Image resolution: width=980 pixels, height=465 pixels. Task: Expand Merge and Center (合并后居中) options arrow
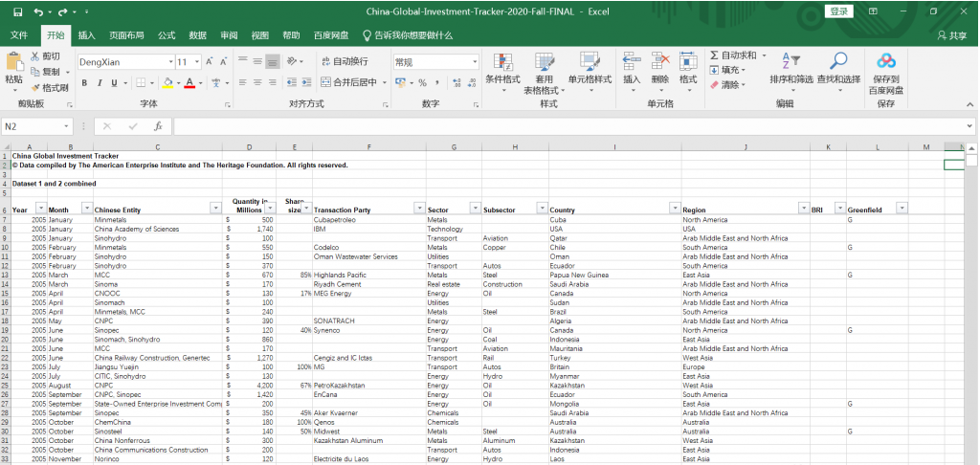tap(385, 82)
